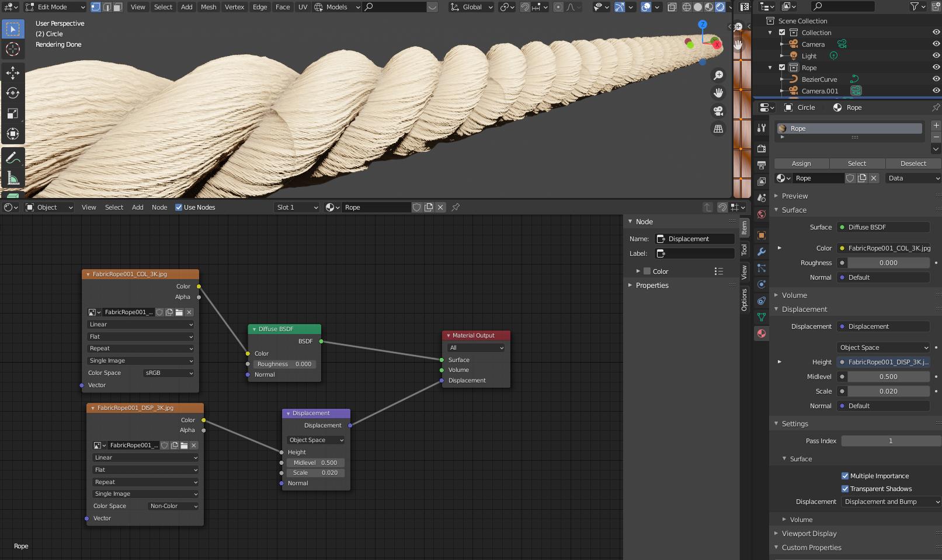Switch to vertex select mode
Viewport: 942px width, 560px height.
tap(96, 7)
